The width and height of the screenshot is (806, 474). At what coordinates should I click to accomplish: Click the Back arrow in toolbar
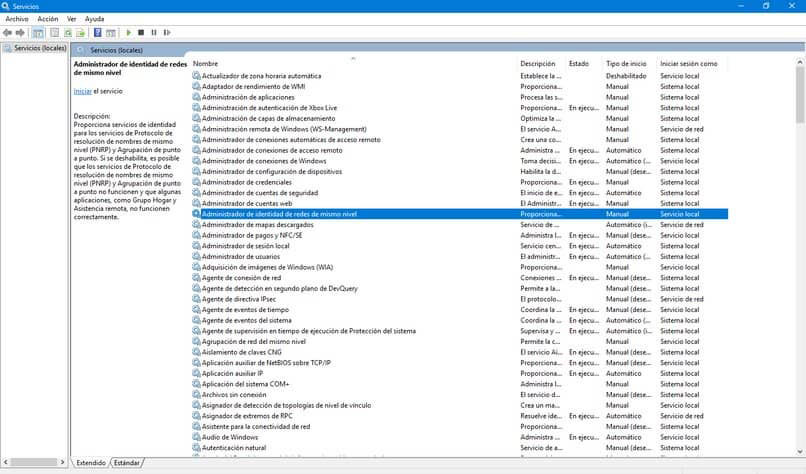[x=8, y=32]
